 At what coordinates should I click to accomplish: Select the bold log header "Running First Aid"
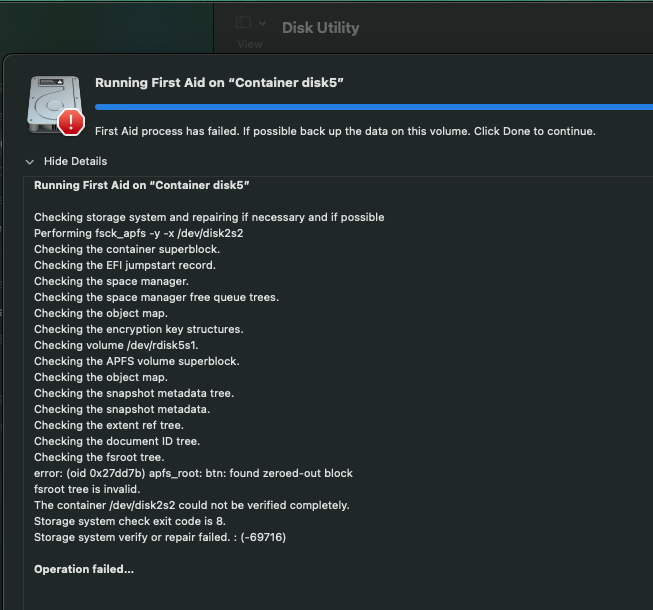point(141,185)
